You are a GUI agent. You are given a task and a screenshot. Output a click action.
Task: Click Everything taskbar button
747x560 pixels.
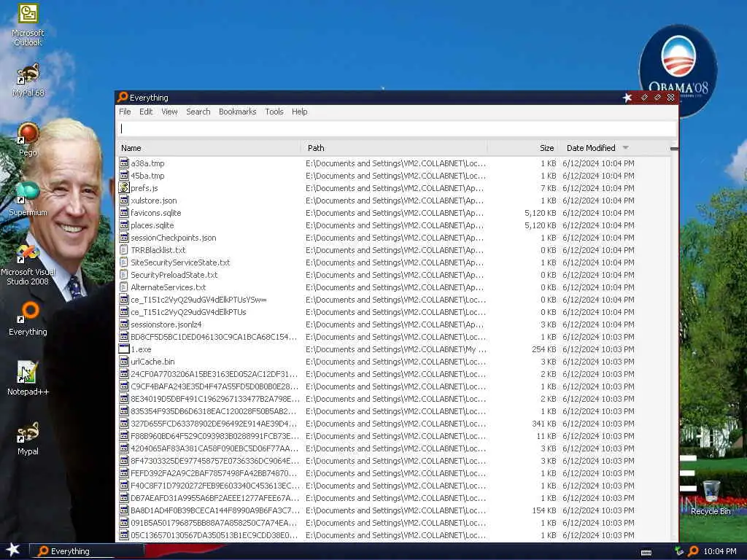click(88, 551)
